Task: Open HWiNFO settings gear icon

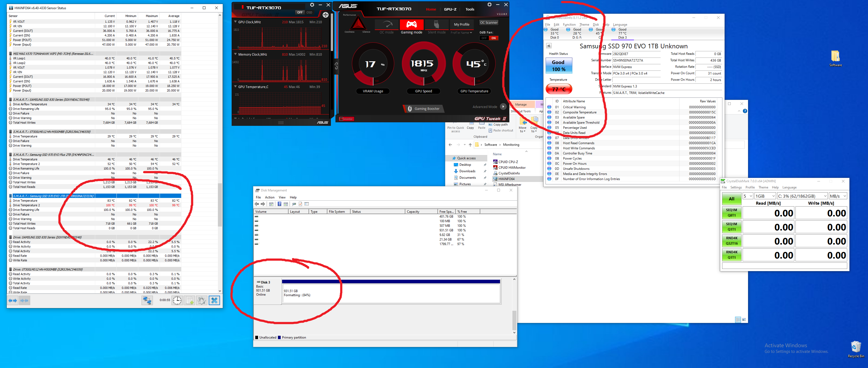Action: [201, 300]
